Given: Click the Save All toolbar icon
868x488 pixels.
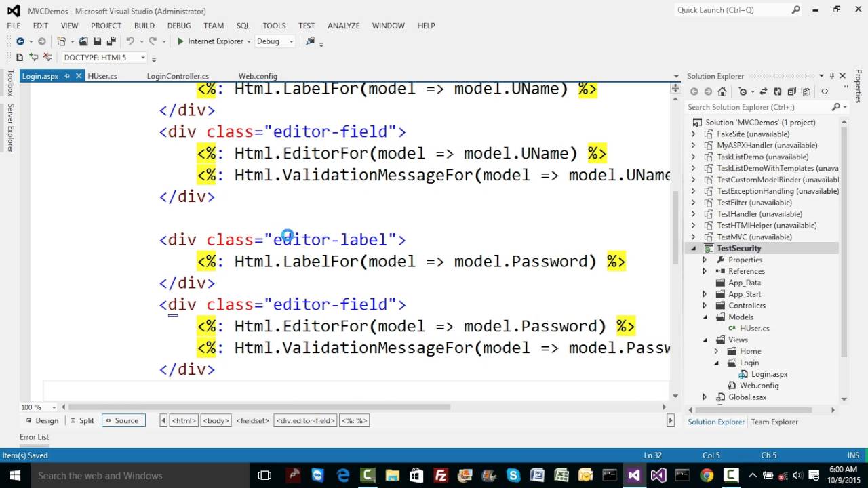Looking at the screenshot, I should (x=111, y=41).
